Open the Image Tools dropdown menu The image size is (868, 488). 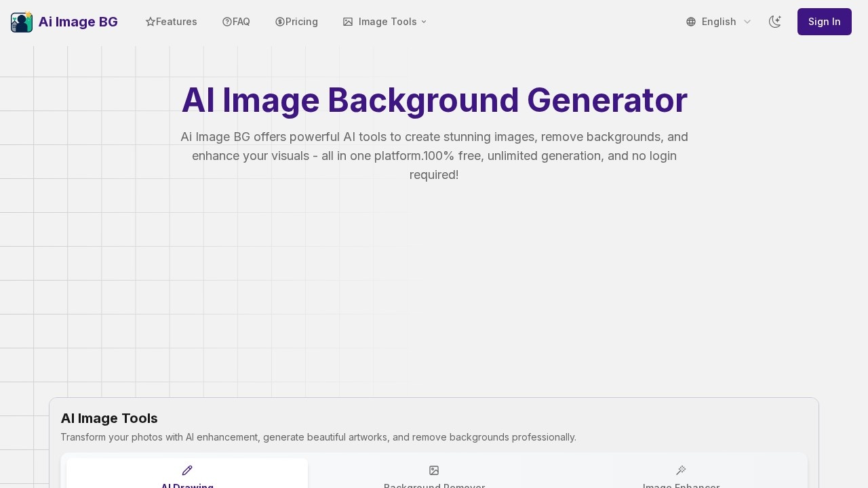click(384, 22)
